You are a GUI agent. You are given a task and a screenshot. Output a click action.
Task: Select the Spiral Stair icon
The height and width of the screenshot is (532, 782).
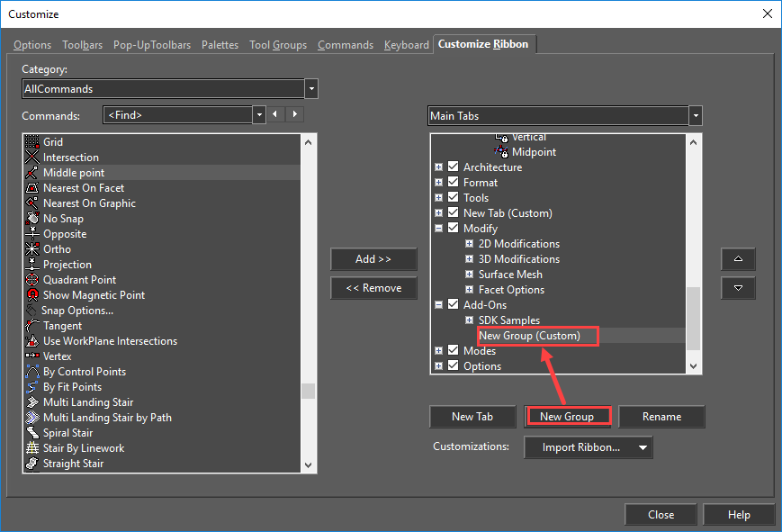pyautogui.click(x=32, y=433)
